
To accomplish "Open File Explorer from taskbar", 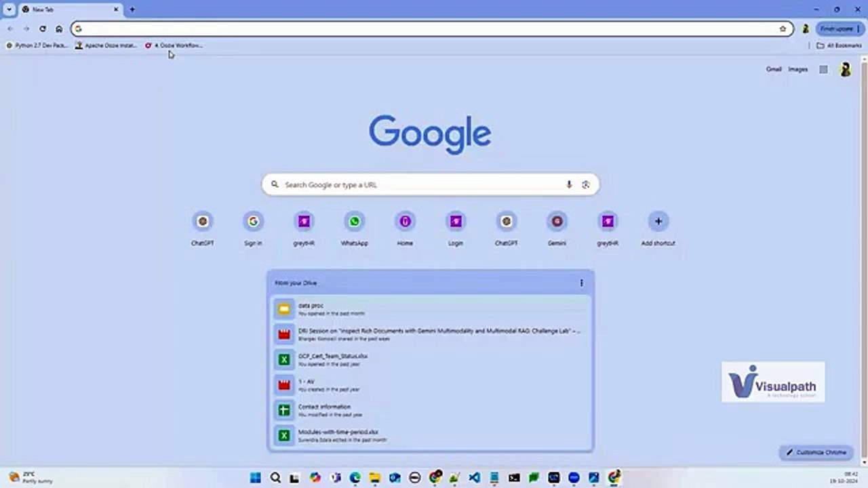I will click(375, 478).
